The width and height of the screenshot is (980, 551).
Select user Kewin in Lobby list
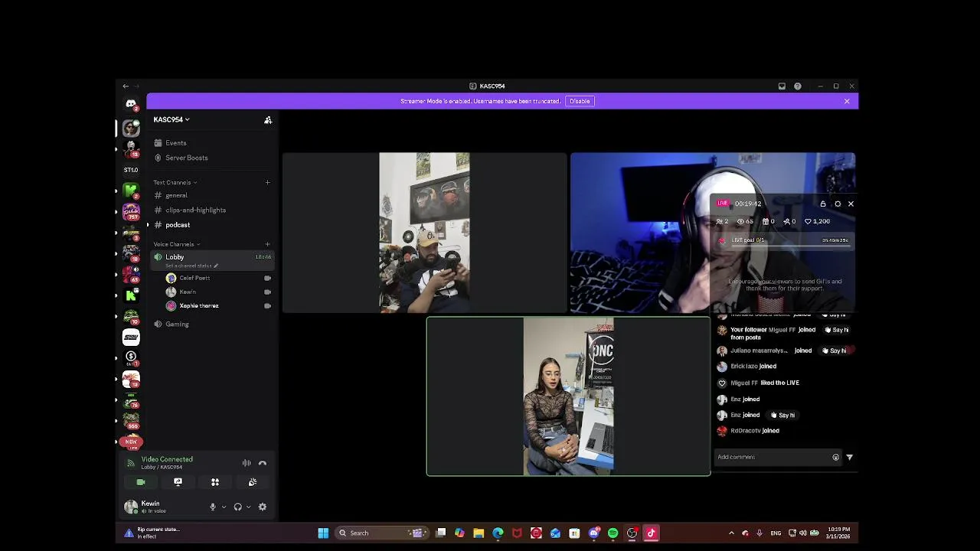(x=188, y=292)
